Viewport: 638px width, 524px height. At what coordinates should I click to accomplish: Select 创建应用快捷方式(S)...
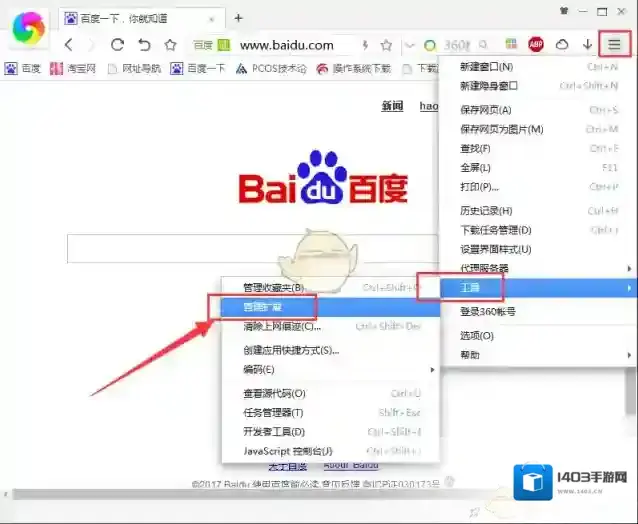point(330,350)
